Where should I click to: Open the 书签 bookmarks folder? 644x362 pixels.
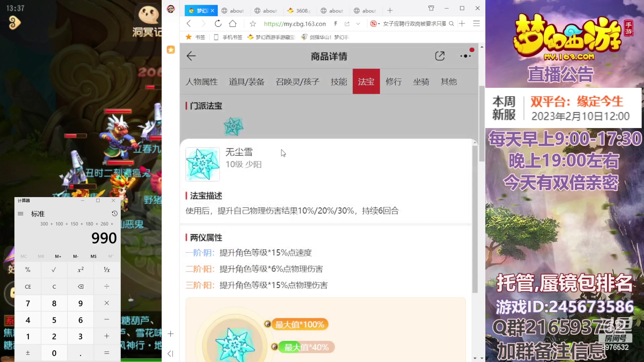(196, 37)
